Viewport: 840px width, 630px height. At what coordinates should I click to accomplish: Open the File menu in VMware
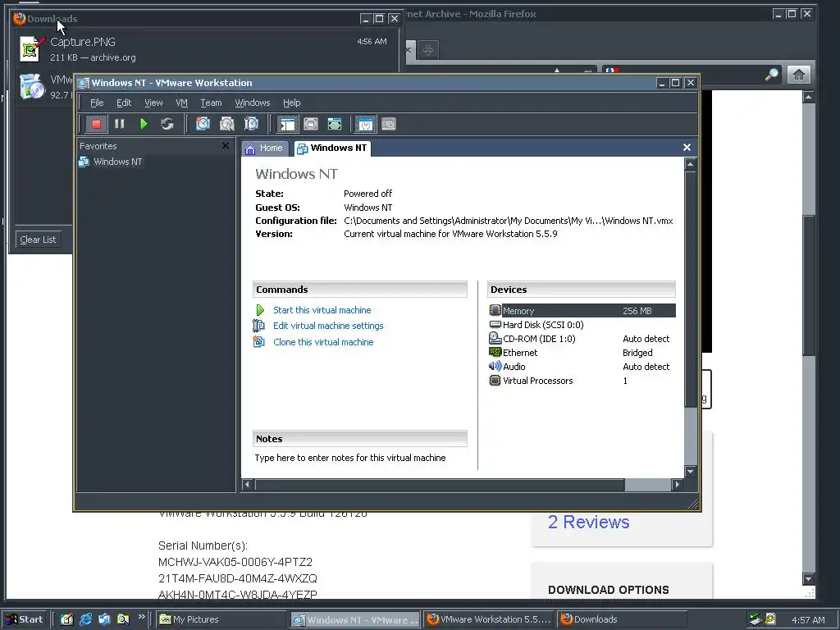[97, 103]
